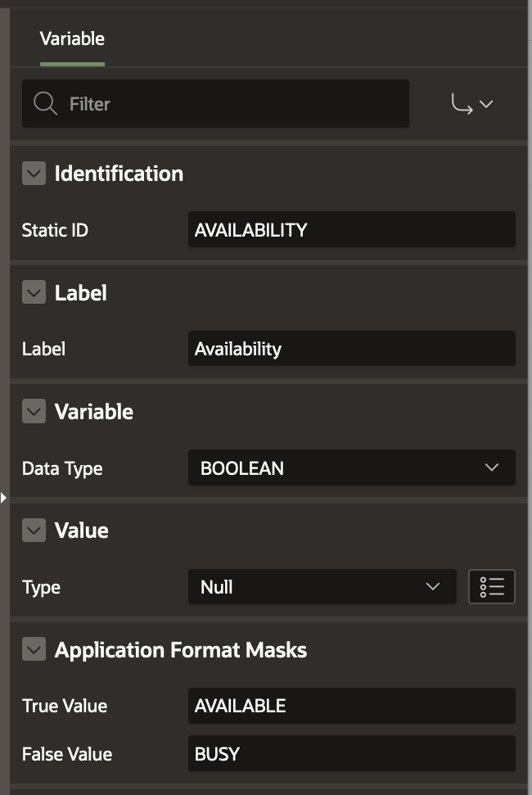Click the Static ID property label
The width and height of the screenshot is (532, 795).
(x=55, y=230)
